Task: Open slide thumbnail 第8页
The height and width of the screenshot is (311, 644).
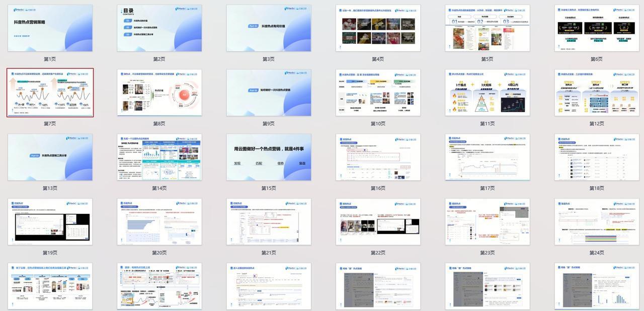Action: pyautogui.click(x=159, y=93)
